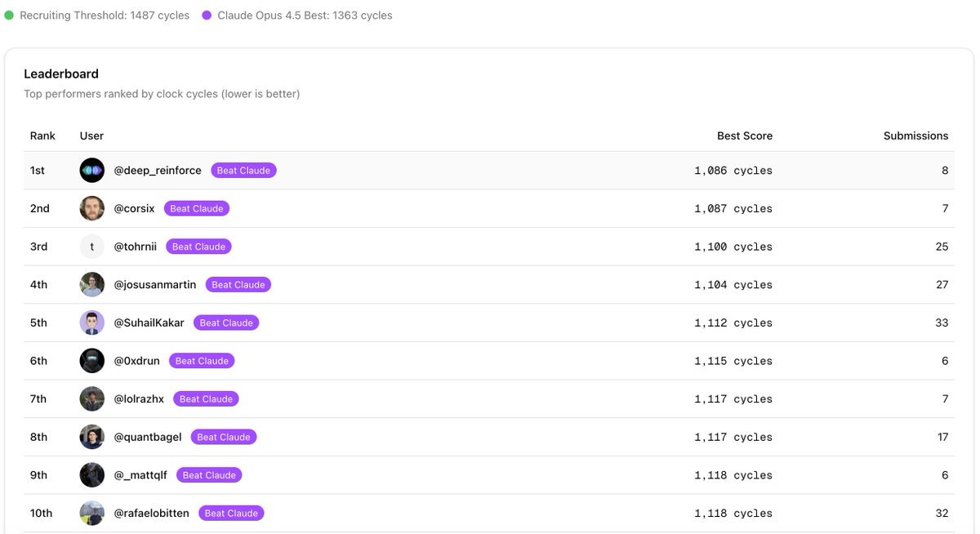Visit @_mattqlf username link

[x=140, y=475]
